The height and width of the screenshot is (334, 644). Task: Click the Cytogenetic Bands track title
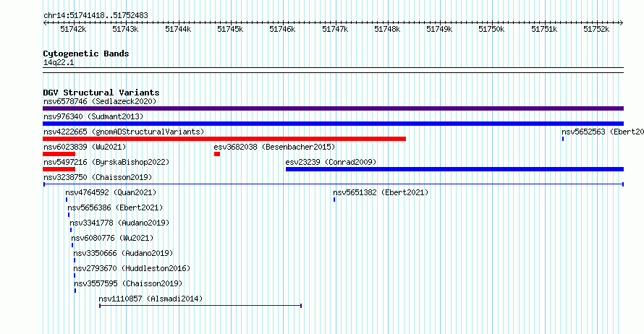click(86, 53)
